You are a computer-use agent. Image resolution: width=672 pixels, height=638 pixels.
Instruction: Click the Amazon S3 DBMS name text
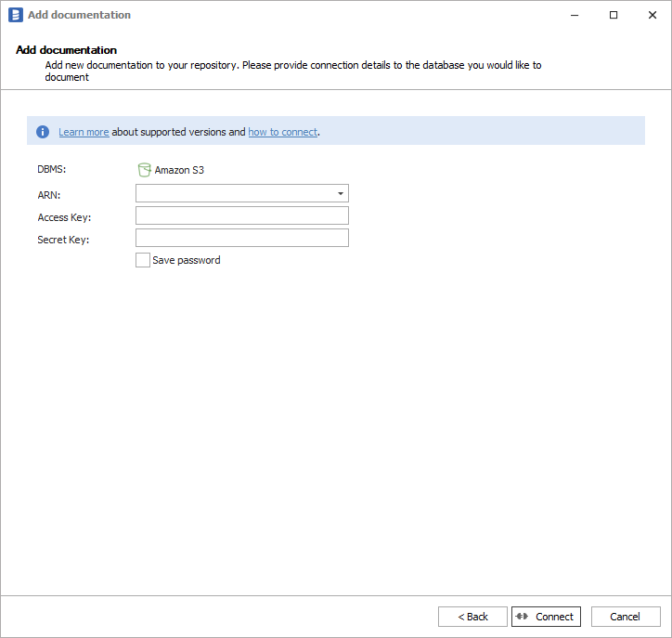179,170
